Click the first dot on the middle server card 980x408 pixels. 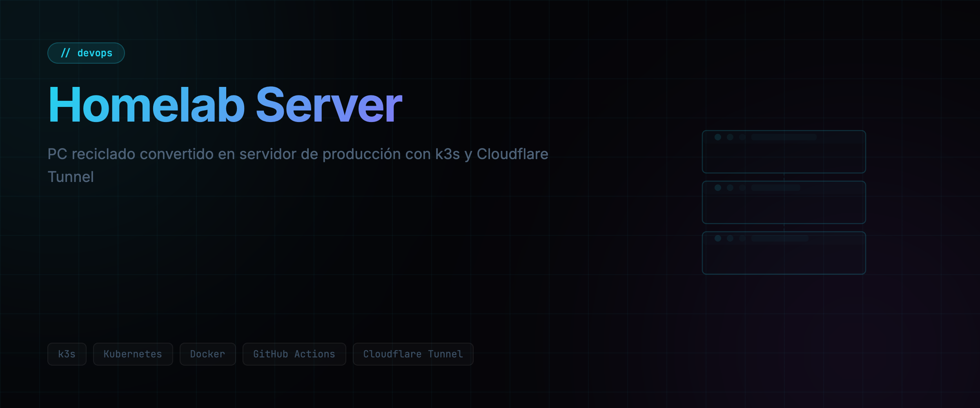pos(718,187)
